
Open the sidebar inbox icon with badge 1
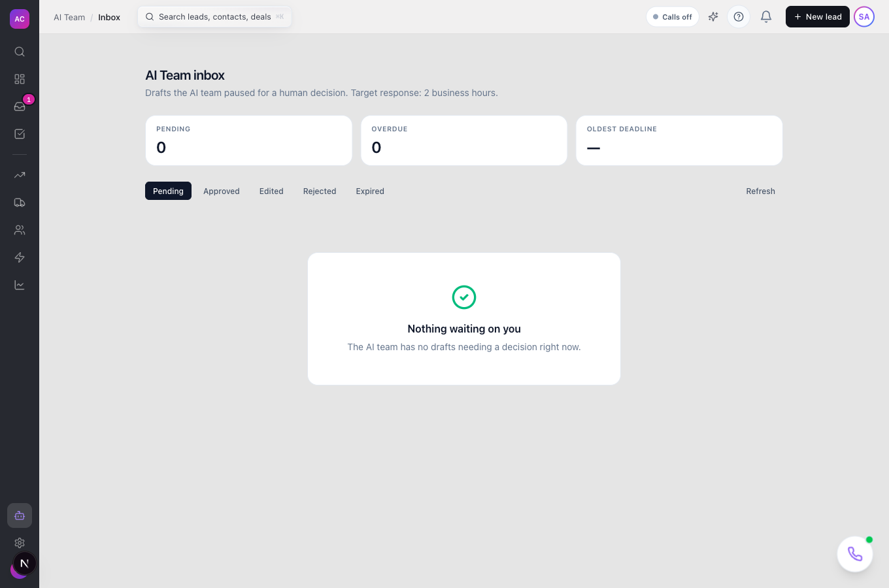point(20,106)
